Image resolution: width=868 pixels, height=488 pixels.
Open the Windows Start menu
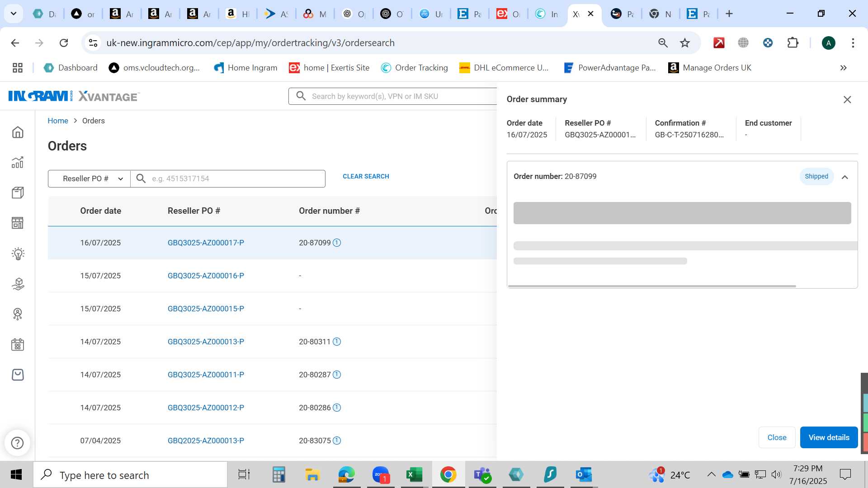pos(16,475)
